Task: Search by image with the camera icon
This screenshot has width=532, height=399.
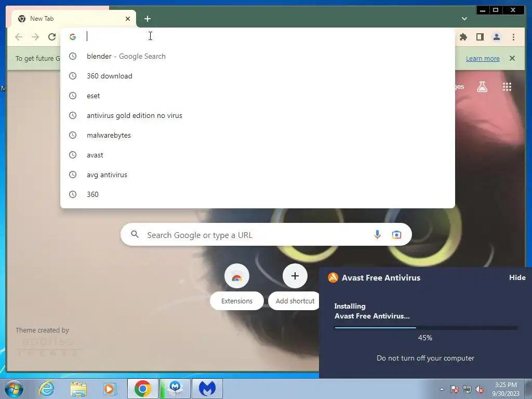Action: (x=396, y=234)
